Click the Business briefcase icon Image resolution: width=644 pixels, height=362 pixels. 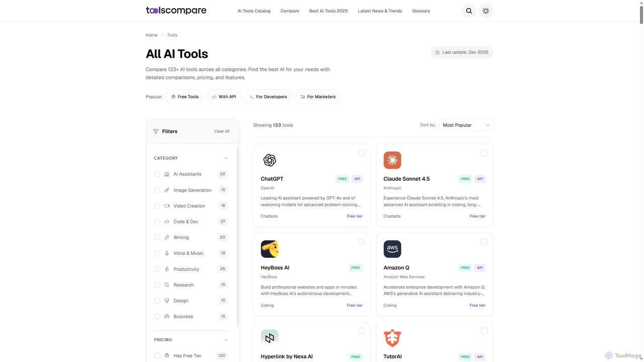tap(167, 317)
